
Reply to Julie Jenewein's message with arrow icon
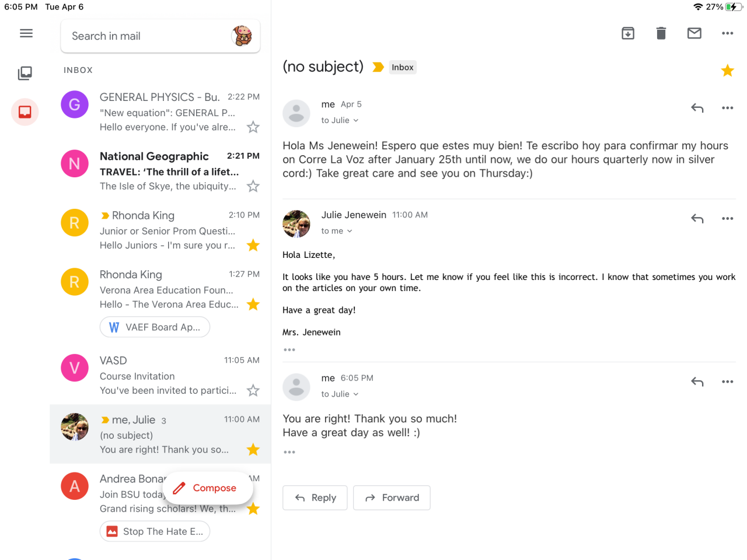[x=697, y=219]
